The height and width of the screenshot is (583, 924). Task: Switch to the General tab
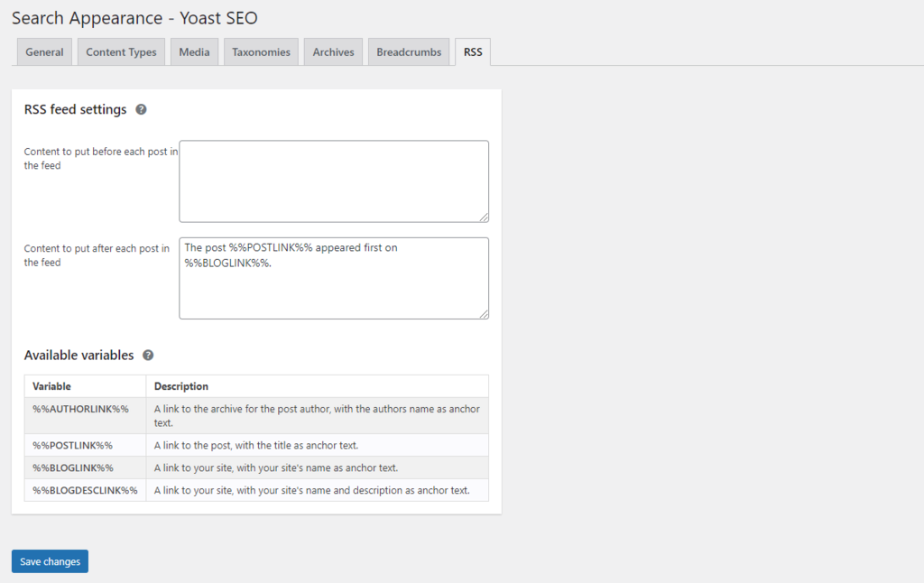[43, 51]
